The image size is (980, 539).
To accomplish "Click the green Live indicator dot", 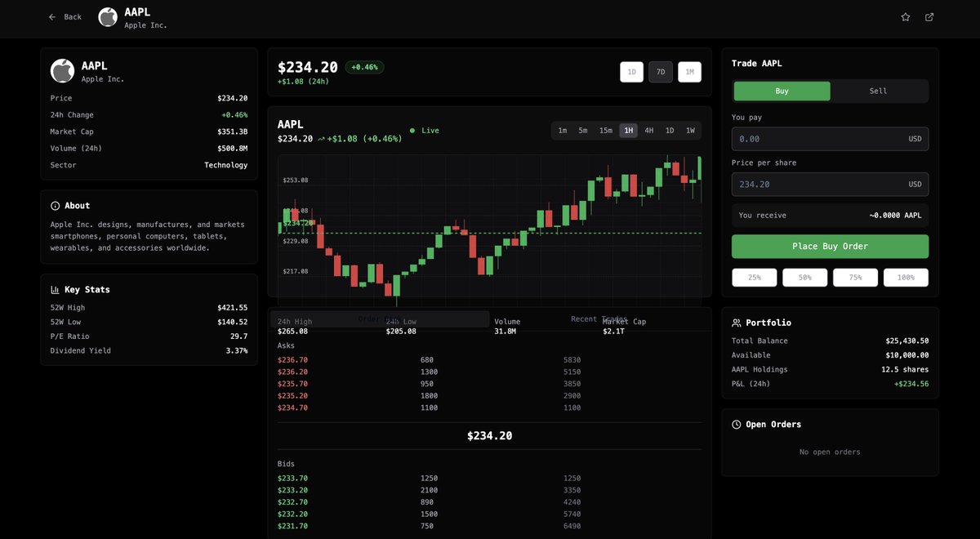I will tap(412, 131).
